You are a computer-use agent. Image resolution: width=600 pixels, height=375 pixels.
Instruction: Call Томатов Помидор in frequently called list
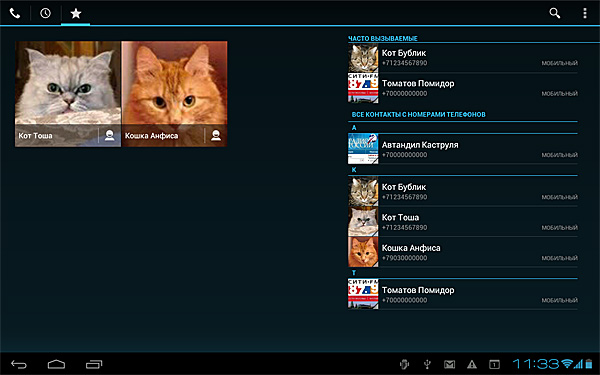tap(463, 88)
